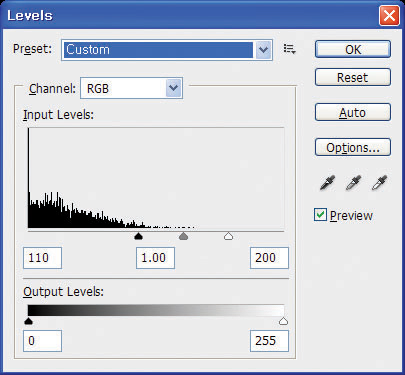Close the Levels dialog
The width and height of the screenshot is (405, 375).
click(x=389, y=16)
